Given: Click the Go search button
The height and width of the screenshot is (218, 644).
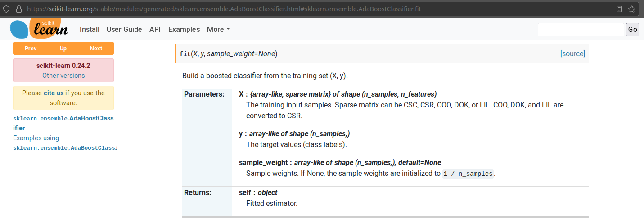Looking at the screenshot, I should point(633,30).
